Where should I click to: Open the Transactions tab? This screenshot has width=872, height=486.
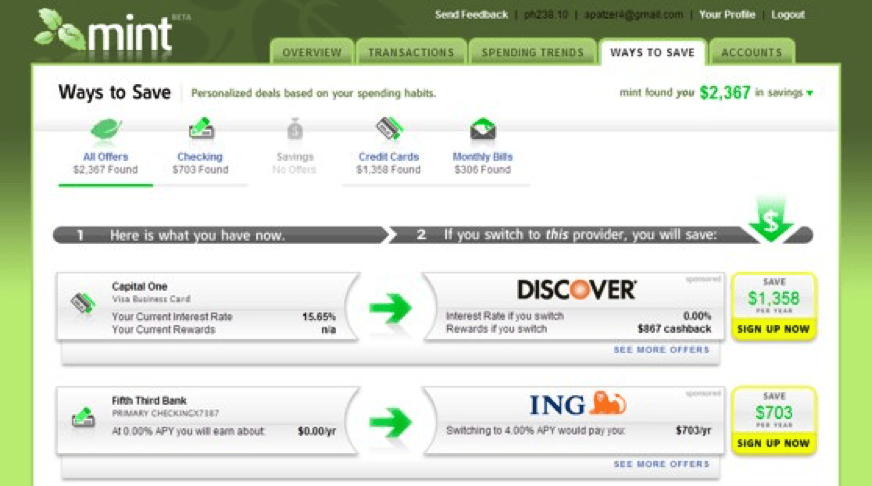pos(411,52)
